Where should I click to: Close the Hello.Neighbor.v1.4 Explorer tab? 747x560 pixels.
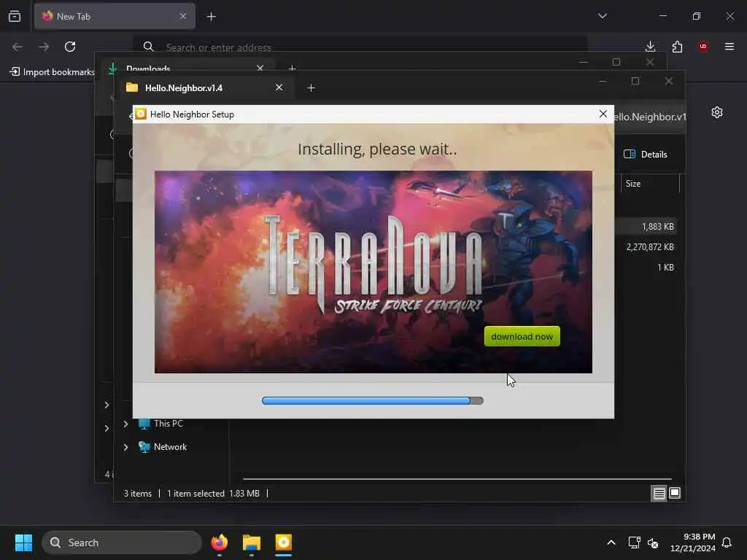[x=279, y=87]
